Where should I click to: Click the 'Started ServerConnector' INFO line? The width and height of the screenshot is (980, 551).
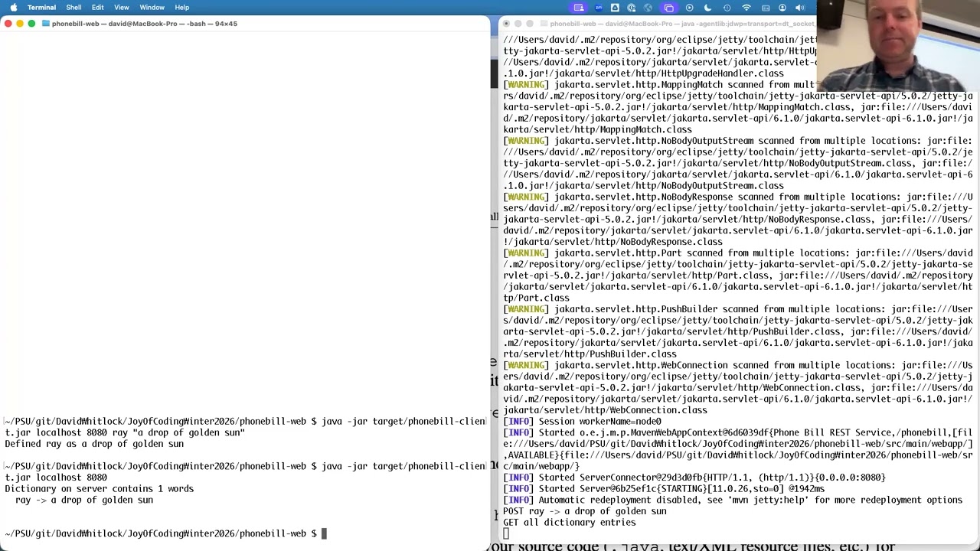click(x=694, y=478)
